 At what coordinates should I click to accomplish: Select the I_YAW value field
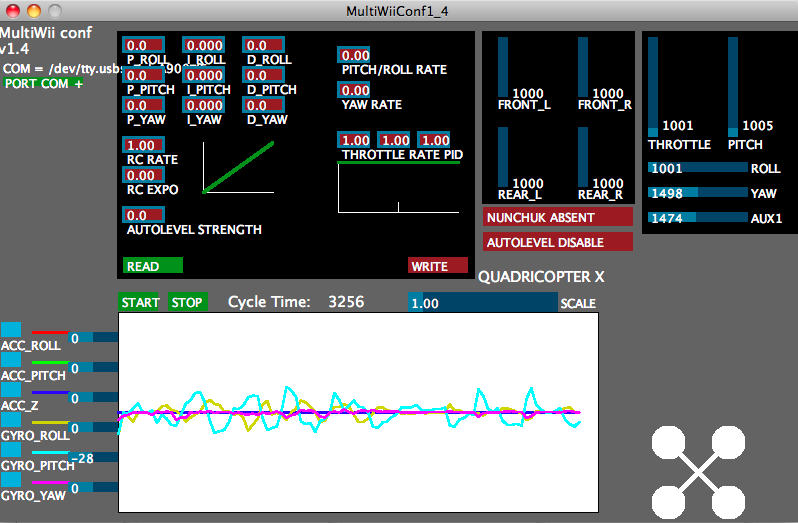[204, 105]
